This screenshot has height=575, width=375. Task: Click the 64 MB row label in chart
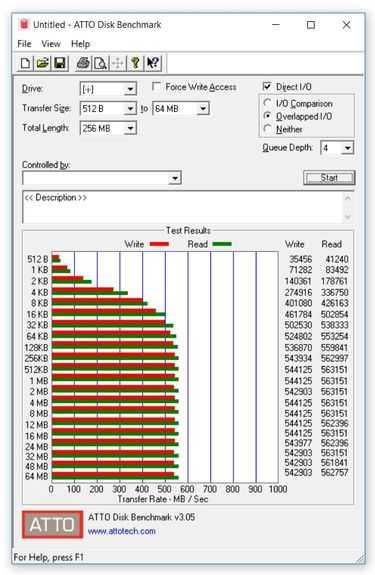tap(37, 476)
